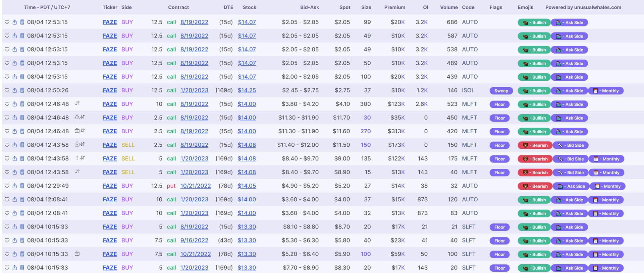The height and width of the screenshot is (273, 644).
Task: Sort by the Time - PDT / UTC+7 header
Action: click(47, 7)
